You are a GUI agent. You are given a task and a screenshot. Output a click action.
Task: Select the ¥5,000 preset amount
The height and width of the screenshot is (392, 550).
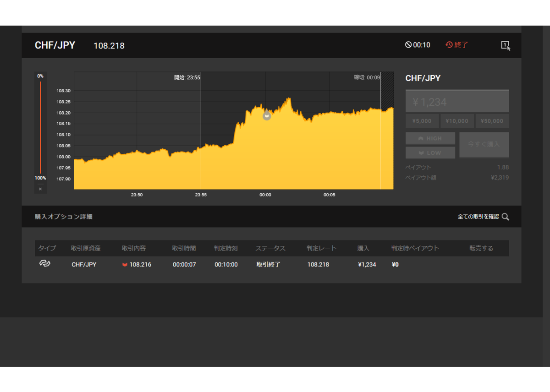[422, 121]
